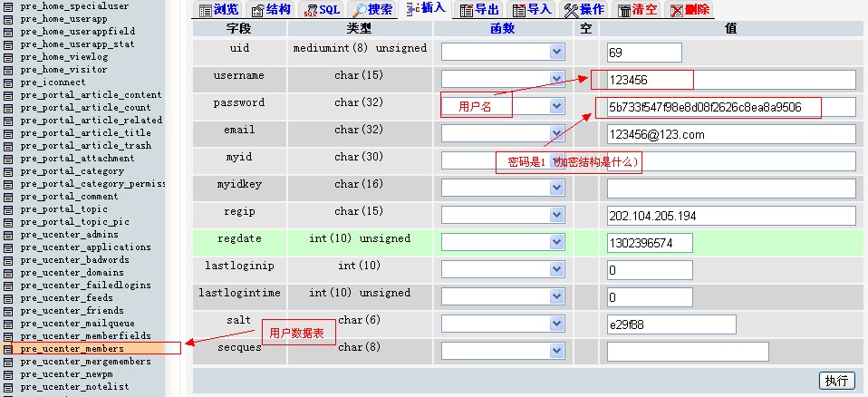Click the table icon next to pre_portal_comment
This screenshot has height=397, width=868.
click(8, 197)
